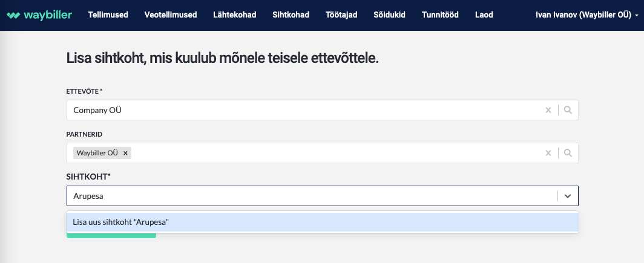Clear all partners with the X icon
This screenshot has width=644, height=263.
[548, 153]
